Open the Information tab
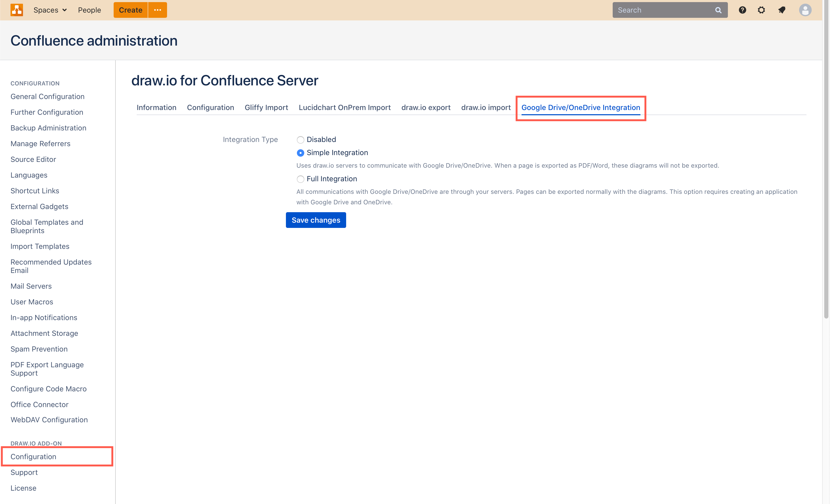This screenshot has height=504, width=830. [156, 107]
